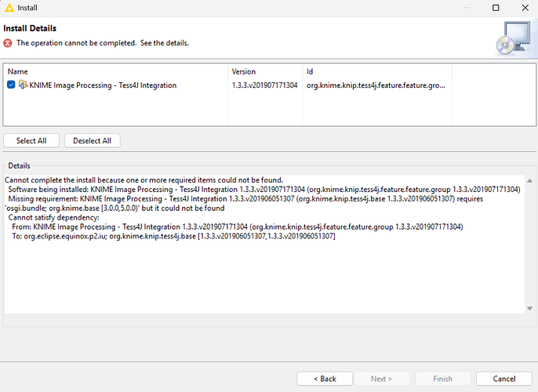Image resolution: width=538 pixels, height=392 pixels.
Task: Click the 'To: org.eclipse.equinox.p2.iu' line
Action: click(x=173, y=236)
